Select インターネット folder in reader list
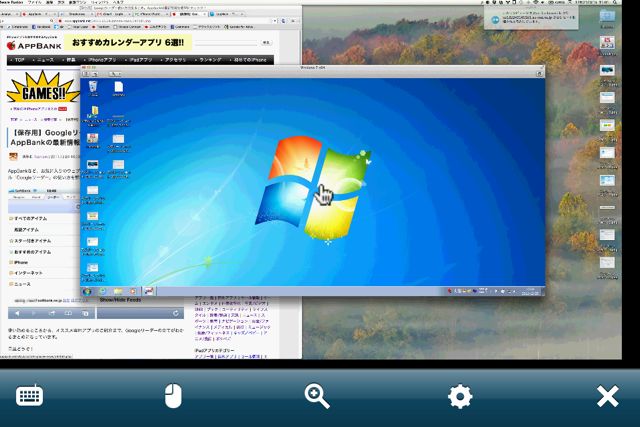Screen dimensions: 640x427 26,273
